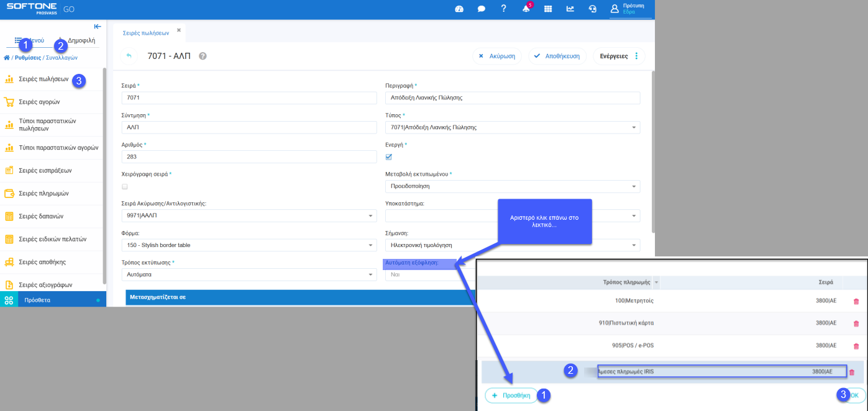Click the Προσθήκη button

coord(511,395)
